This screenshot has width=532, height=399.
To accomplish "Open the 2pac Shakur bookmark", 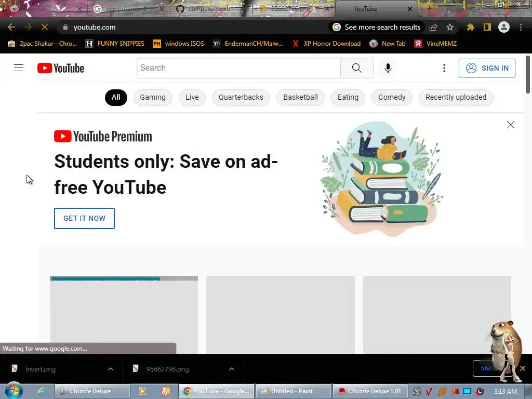I will [43, 44].
